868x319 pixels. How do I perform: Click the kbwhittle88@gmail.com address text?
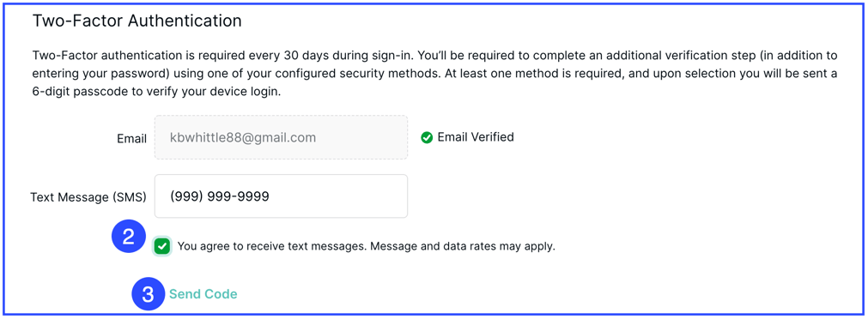[x=243, y=137]
